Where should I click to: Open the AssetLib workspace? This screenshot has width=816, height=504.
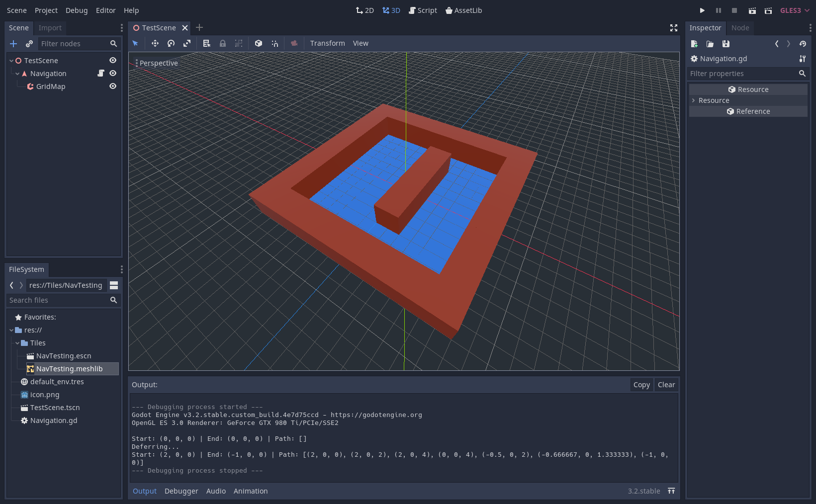click(x=463, y=10)
